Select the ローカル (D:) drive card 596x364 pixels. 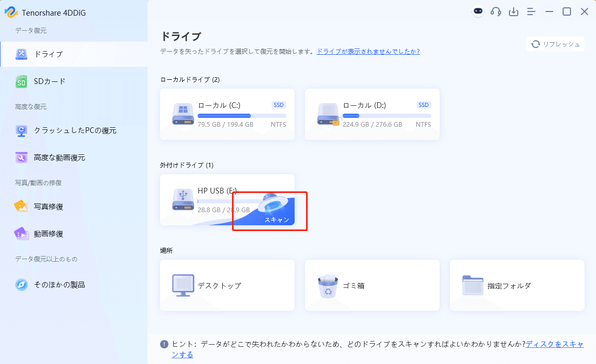(x=372, y=114)
